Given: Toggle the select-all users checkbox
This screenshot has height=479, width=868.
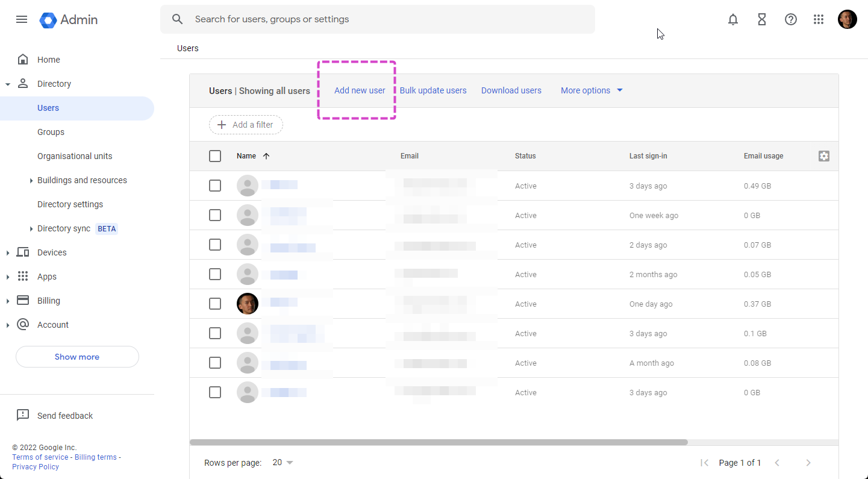Looking at the screenshot, I should click(x=215, y=156).
